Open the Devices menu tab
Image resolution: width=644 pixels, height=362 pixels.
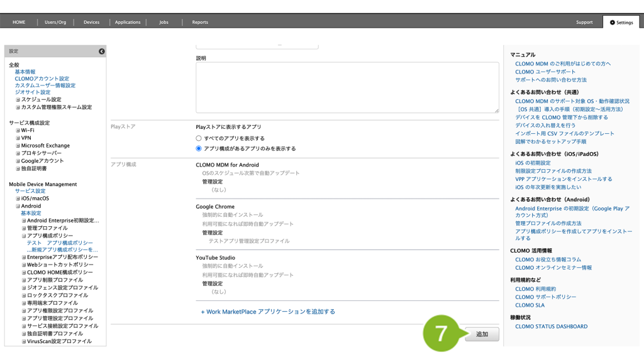[x=91, y=22]
